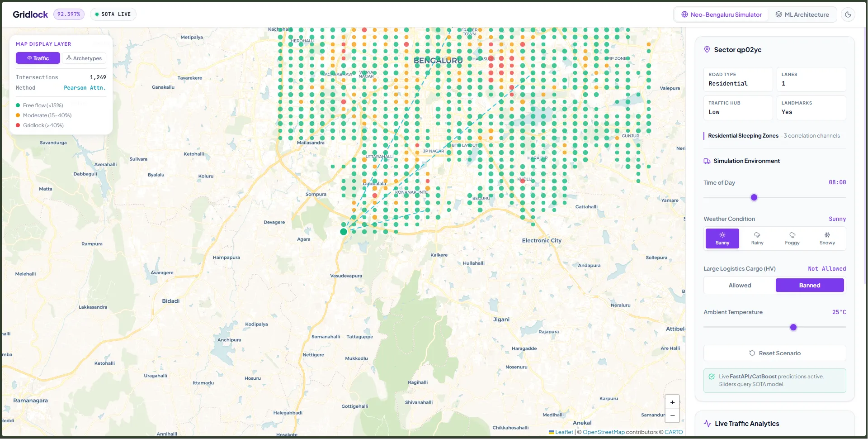Click the Anekal place label on map
The height and width of the screenshot is (439, 868).
(x=582, y=423)
